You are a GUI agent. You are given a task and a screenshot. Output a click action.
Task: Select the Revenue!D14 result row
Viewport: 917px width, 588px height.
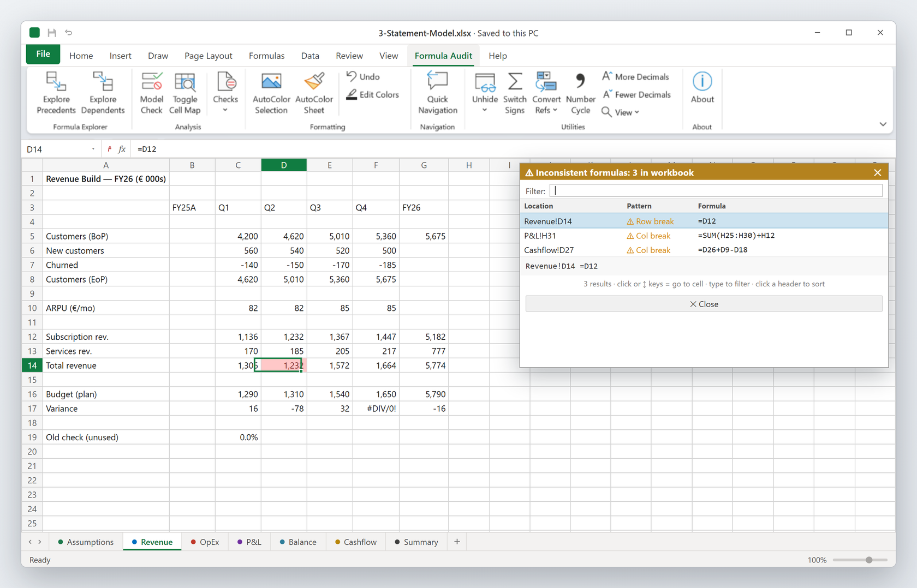tap(704, 221)
